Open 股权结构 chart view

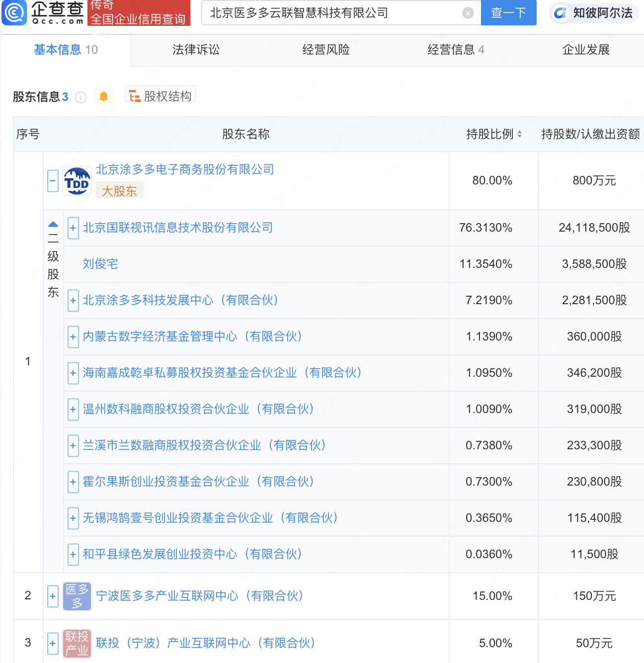[161, 95]
